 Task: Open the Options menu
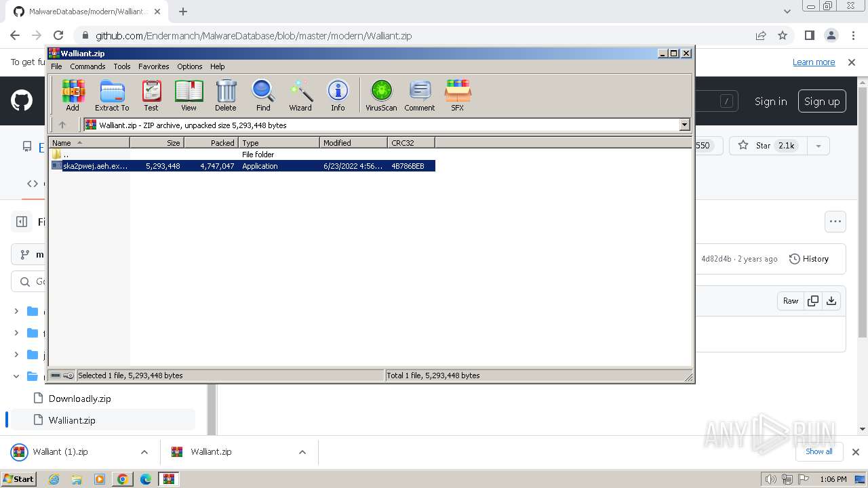(x=190, y=66)
